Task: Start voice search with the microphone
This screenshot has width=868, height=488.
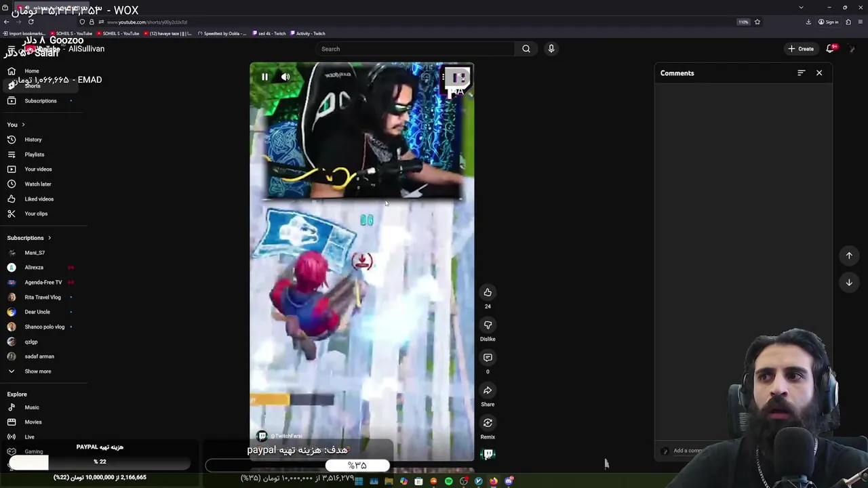Action: coord(551,49)
